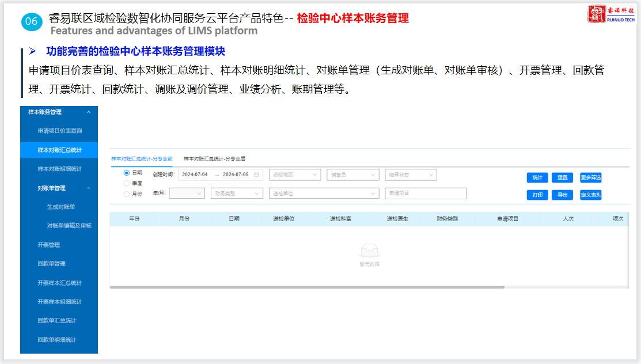Viewport: 641px width, 364px height.
Task: Open the 财务类别 dropdown
Action: pyautogui.click(x=236, y=194)
